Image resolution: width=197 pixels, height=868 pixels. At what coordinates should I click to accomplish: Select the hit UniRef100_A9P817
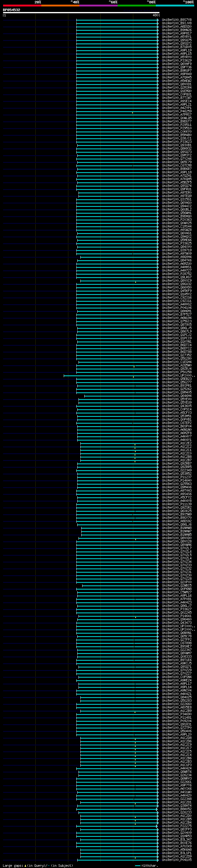click(x=177, y=33)
